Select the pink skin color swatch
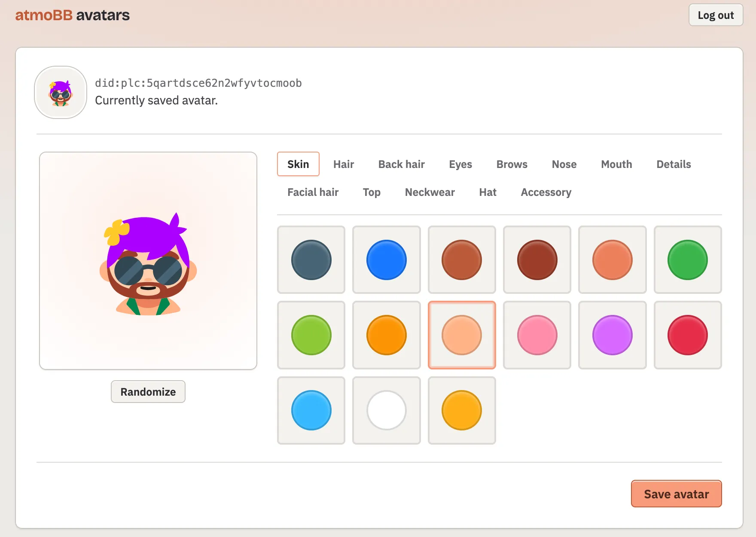The height and width of the screenshot is (537, 756). [537, 335]
